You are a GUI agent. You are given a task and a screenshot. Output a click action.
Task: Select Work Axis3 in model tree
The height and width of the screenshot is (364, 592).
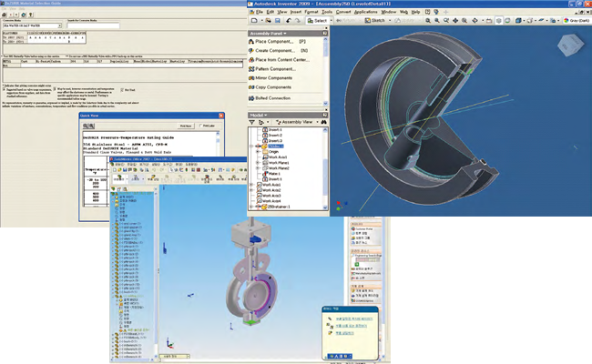269,196
